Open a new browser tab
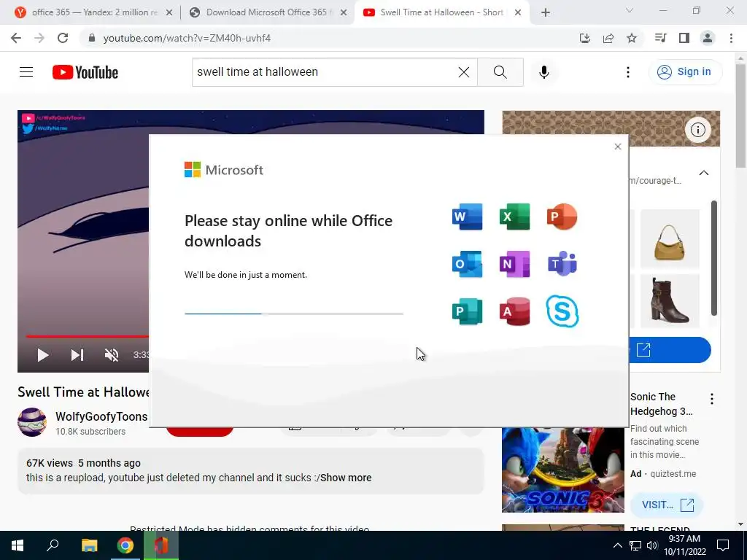 [546, 13]
